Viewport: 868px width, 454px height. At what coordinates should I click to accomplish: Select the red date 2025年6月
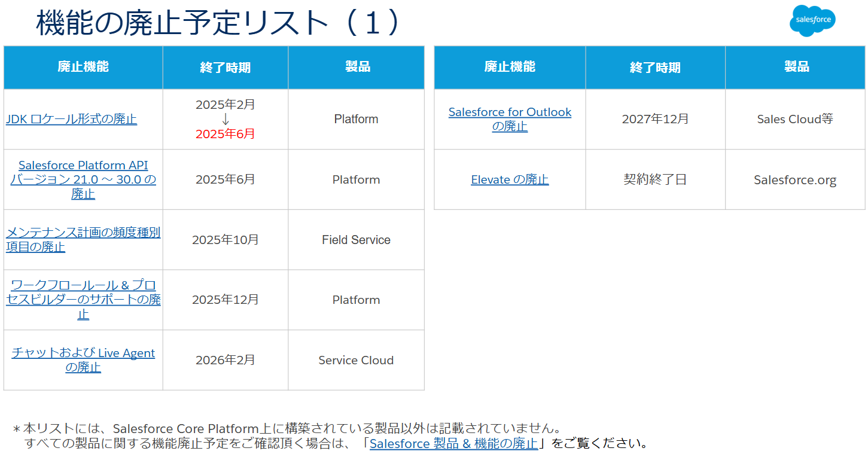(226, 134)
